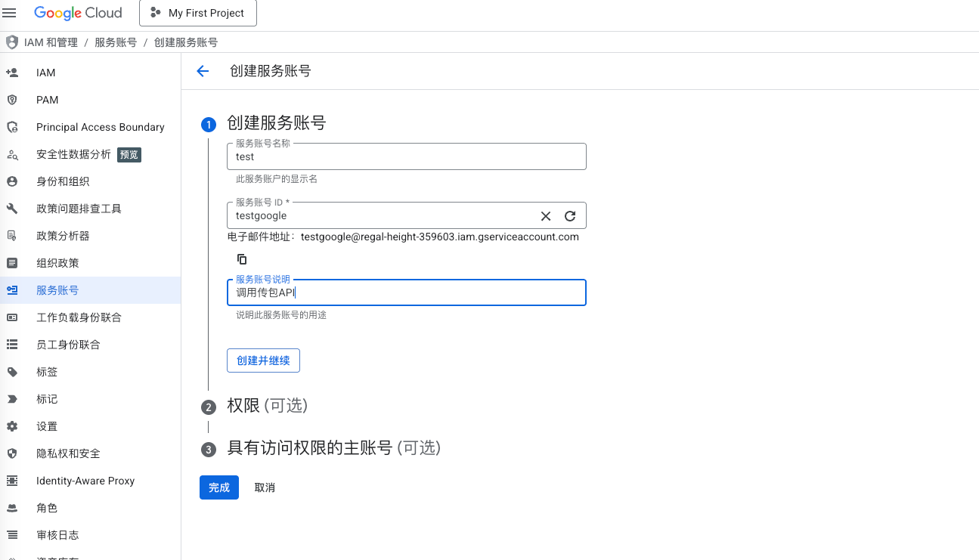
Task: Regenerate the service account ID
Action: tap(570, 216)
